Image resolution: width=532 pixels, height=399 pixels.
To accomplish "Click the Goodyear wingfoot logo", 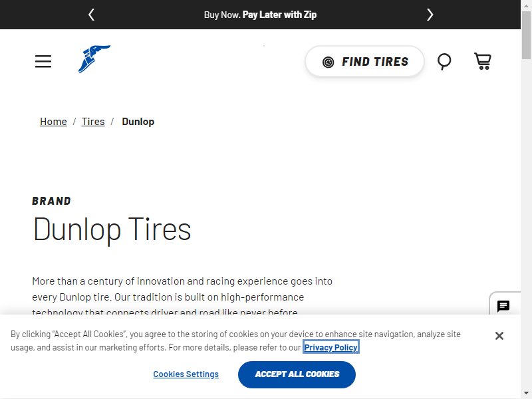I will click(x=94, y=59).
